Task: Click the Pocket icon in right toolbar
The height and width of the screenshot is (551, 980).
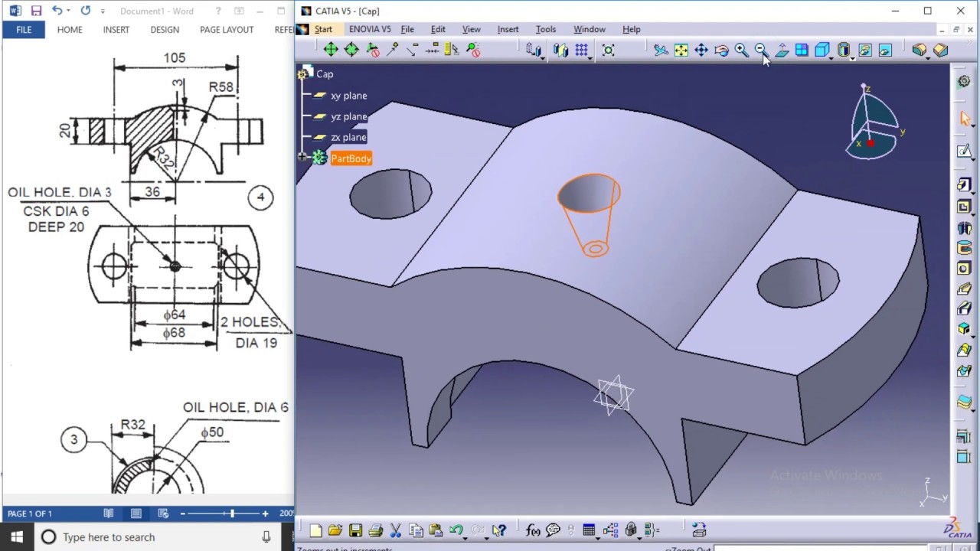Action: coord(964,207)
